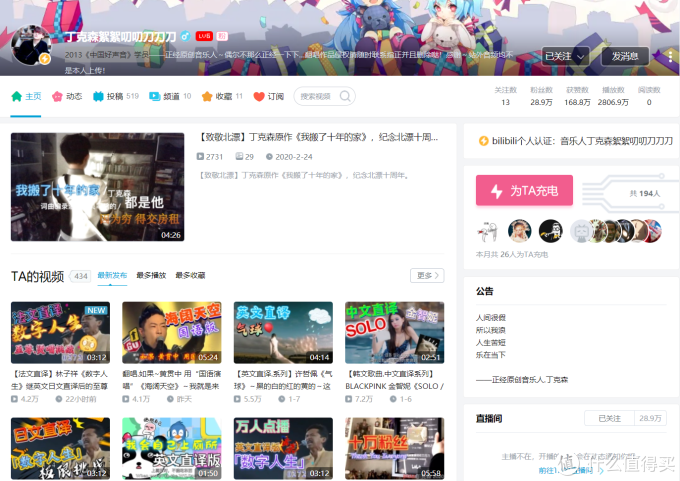Click the gray default bilibili charger avatar

[581, 231]
